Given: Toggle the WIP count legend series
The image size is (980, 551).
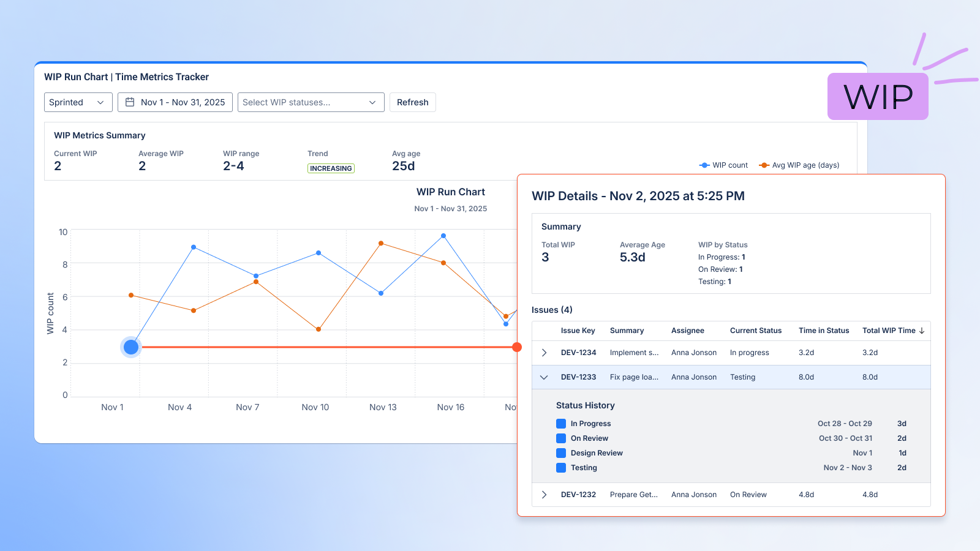Looking at the screenshot, I should point(723,165).
